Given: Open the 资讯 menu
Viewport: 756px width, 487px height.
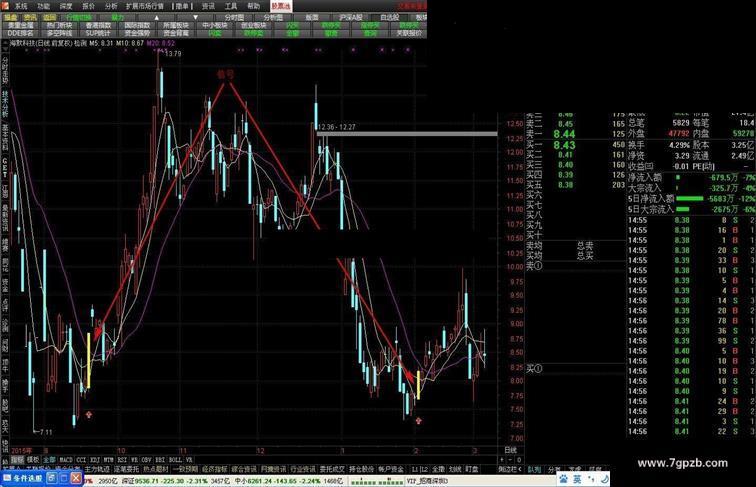Looking at the screenshot, I should (208, 6).
